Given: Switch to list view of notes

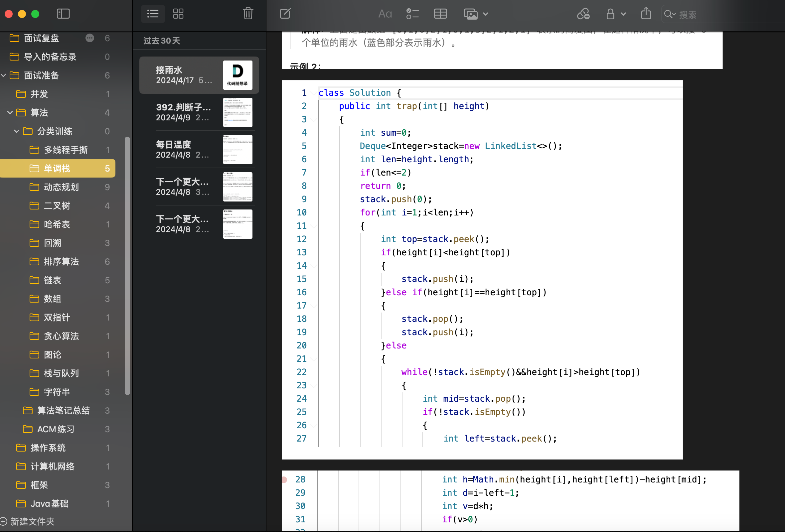Looking at the screenshot, I should click(x=153, y=14).
